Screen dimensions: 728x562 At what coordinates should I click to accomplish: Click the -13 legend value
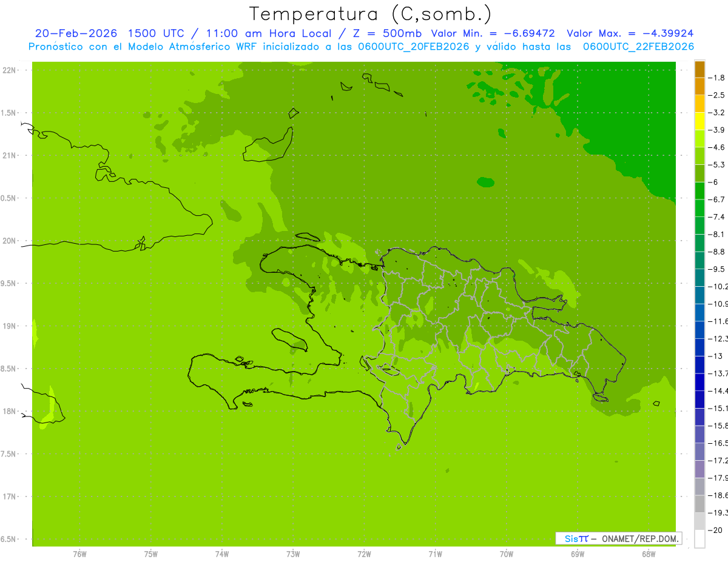click(716, 356)
